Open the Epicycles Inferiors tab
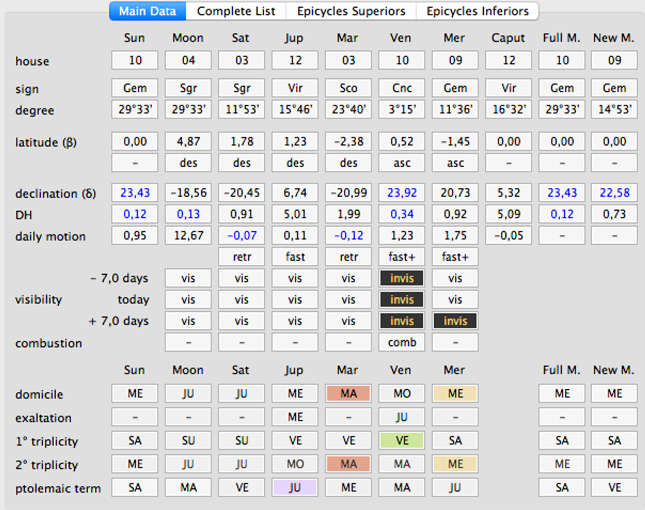The width and height of the screenshot is (645, 510). pos(477,11)
